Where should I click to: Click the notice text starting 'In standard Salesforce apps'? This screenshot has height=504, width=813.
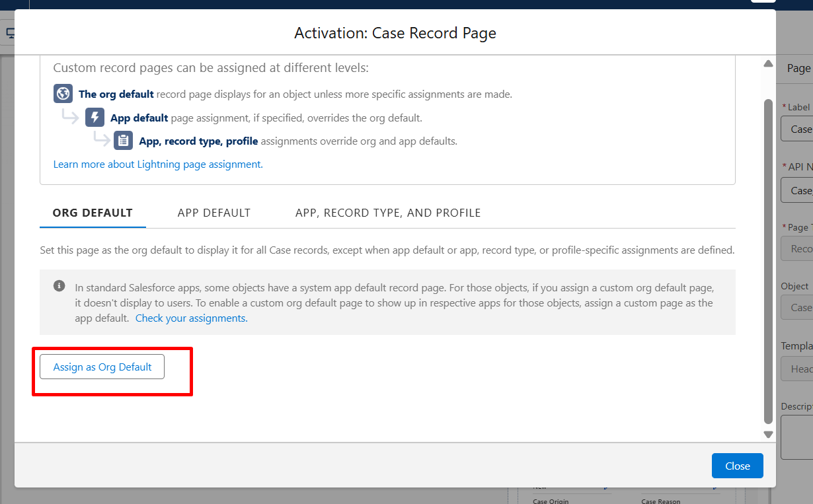[395, 303]
